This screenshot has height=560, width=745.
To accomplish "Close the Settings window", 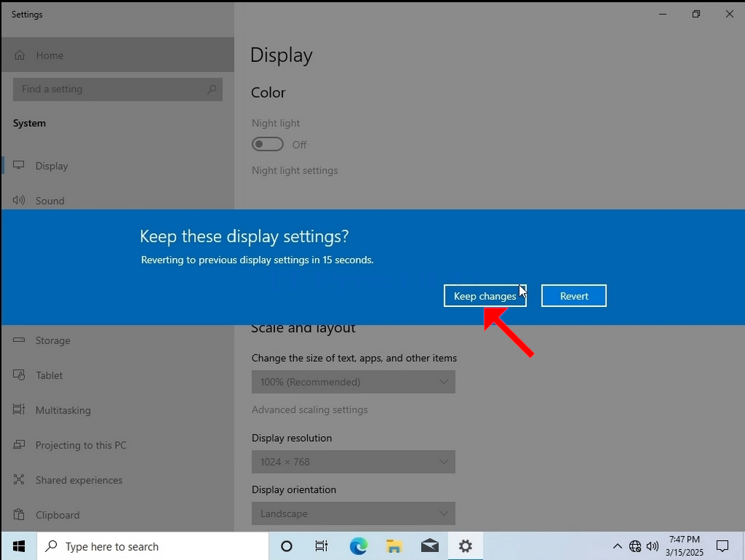I will pyautogui.click(x=730, y=15).
